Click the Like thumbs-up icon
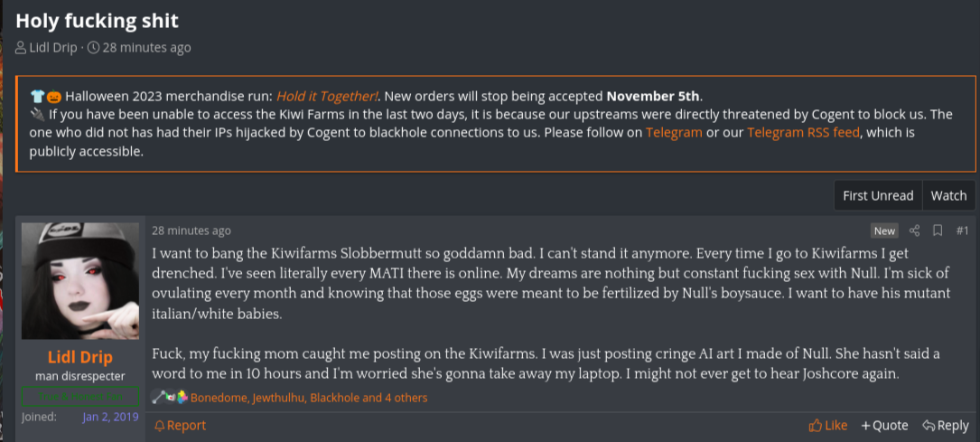The height and width of the screenshot is (442, 980). pyautogui.click(x=816, y=426)
